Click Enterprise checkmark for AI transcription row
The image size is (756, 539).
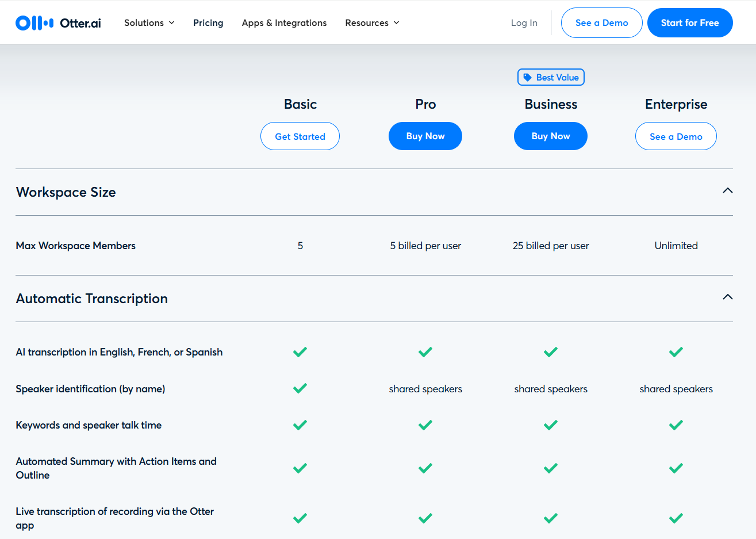(676, 352)
